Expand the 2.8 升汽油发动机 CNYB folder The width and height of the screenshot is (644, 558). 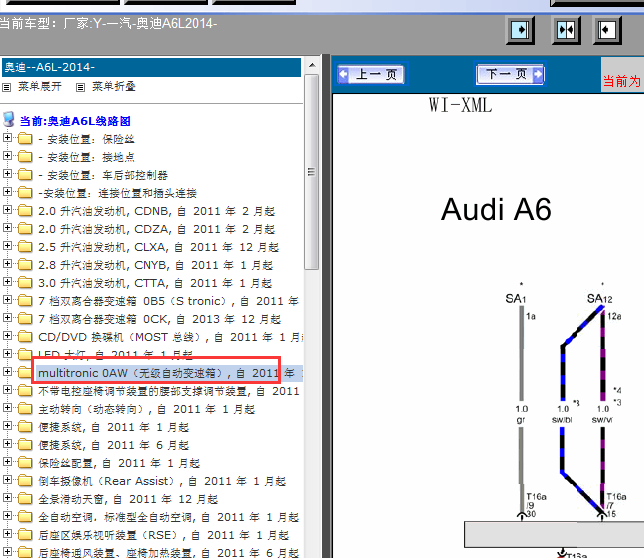(x=7, y=264)
